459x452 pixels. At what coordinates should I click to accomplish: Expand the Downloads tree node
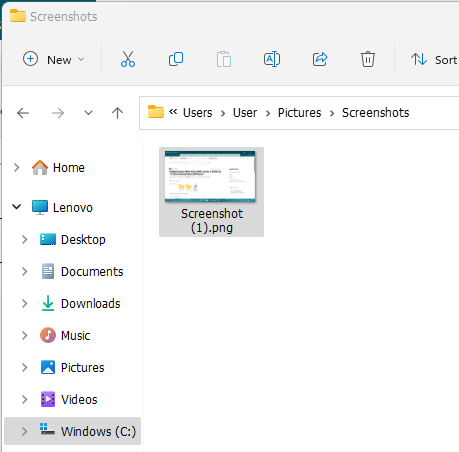click(24, 303)
